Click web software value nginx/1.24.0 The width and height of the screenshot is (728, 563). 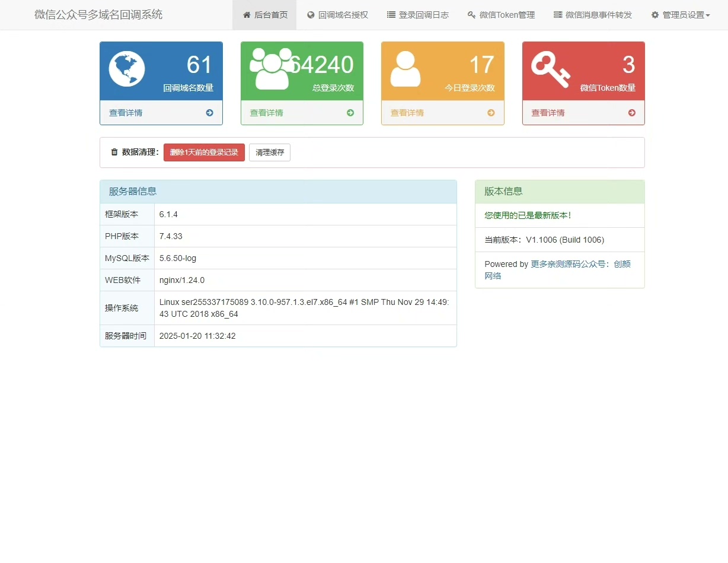tap(182, 280)
